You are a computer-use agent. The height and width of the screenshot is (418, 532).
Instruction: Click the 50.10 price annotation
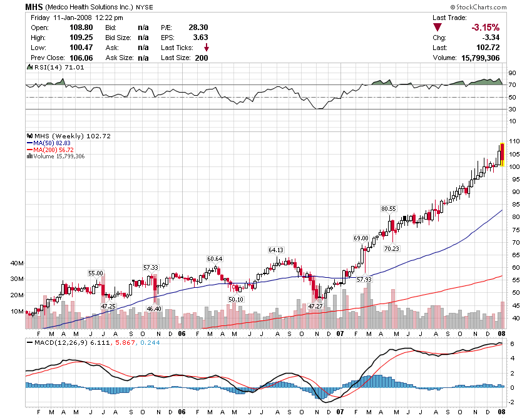[236, 299]
